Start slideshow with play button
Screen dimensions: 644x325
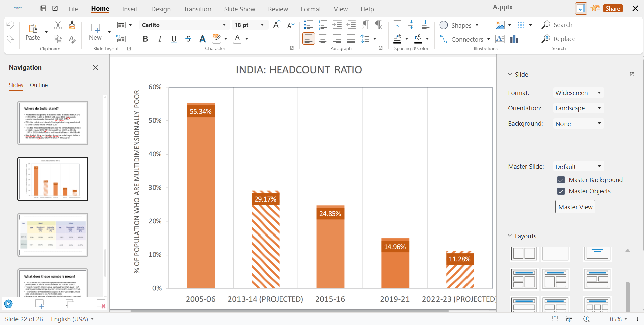[x=8, y=304]
